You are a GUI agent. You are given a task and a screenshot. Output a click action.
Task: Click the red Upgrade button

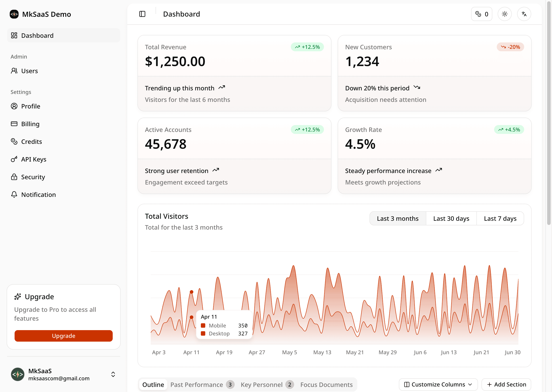pyautogui.click(x=63, y=336)
